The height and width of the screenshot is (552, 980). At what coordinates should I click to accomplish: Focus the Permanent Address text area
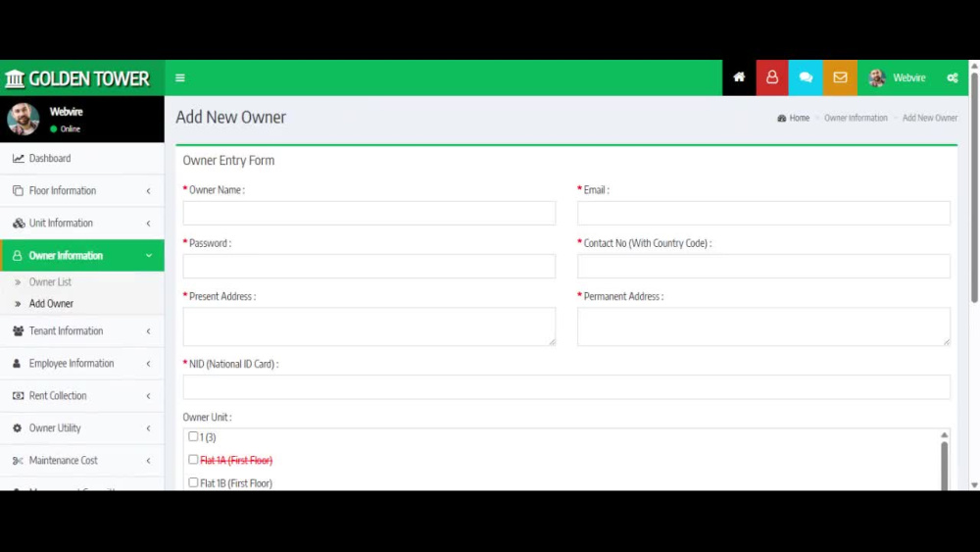tap(763, 326)
